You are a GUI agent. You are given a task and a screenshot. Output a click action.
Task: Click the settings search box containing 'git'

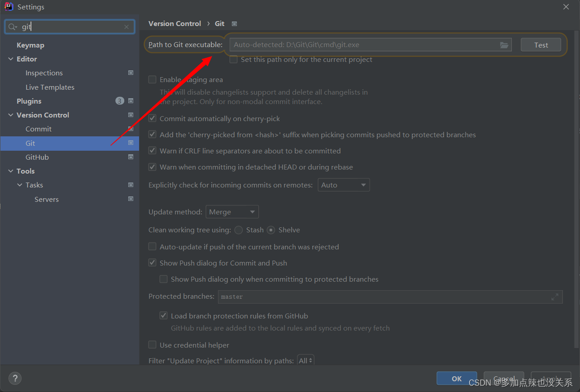tap(70, 27)
